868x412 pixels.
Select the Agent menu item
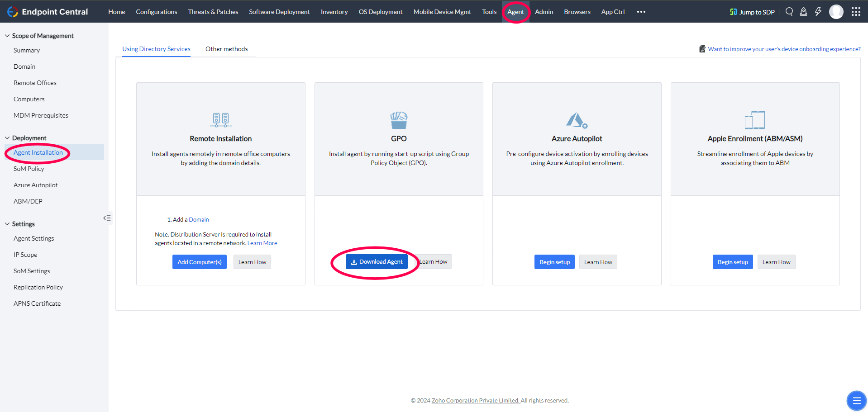515,12
